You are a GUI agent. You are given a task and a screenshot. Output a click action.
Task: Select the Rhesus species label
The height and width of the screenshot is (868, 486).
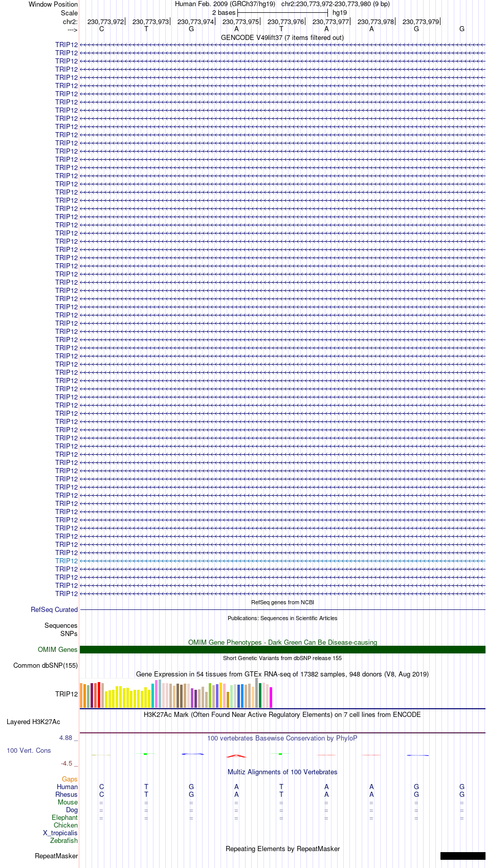(67, 794)
